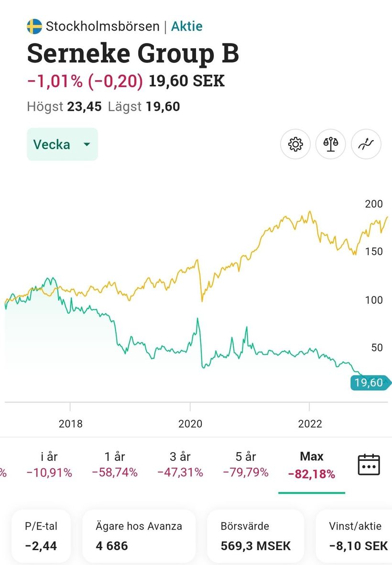This screenshot has width=392, height=565.
Task: Tap the Stockholmsbörsen exchange label
Action: [x=102, y=26]
